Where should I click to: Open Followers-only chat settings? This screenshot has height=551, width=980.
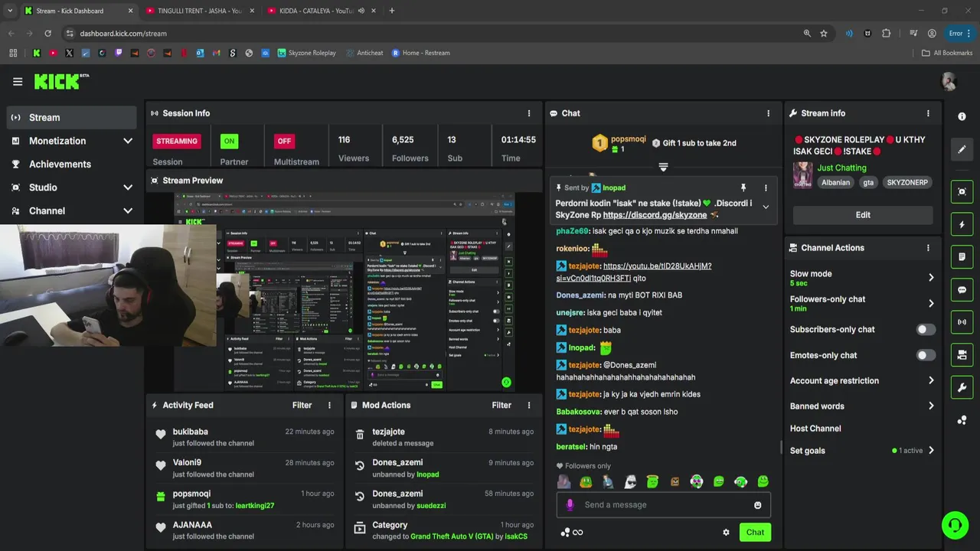[862, 303]
